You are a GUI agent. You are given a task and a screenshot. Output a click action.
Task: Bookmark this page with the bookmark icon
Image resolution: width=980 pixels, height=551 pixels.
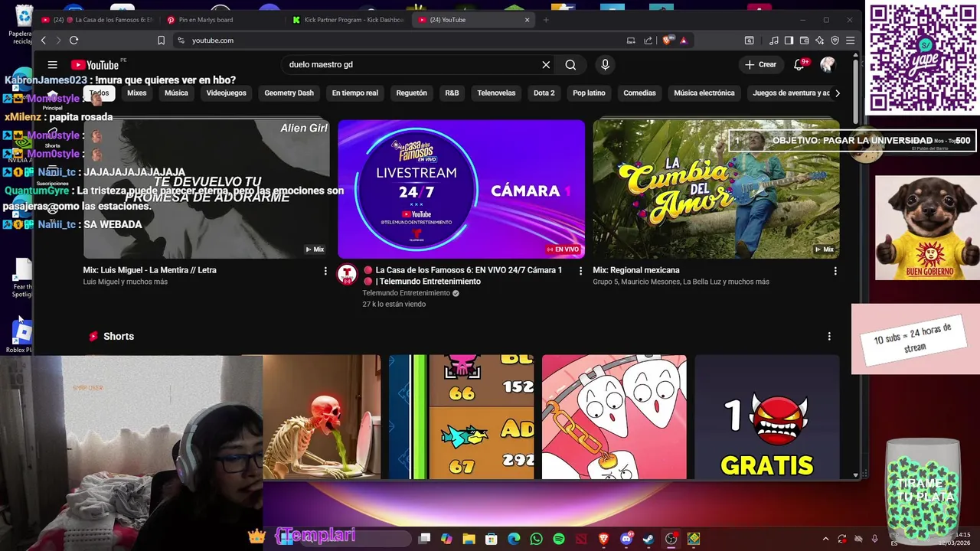[161, 40]
